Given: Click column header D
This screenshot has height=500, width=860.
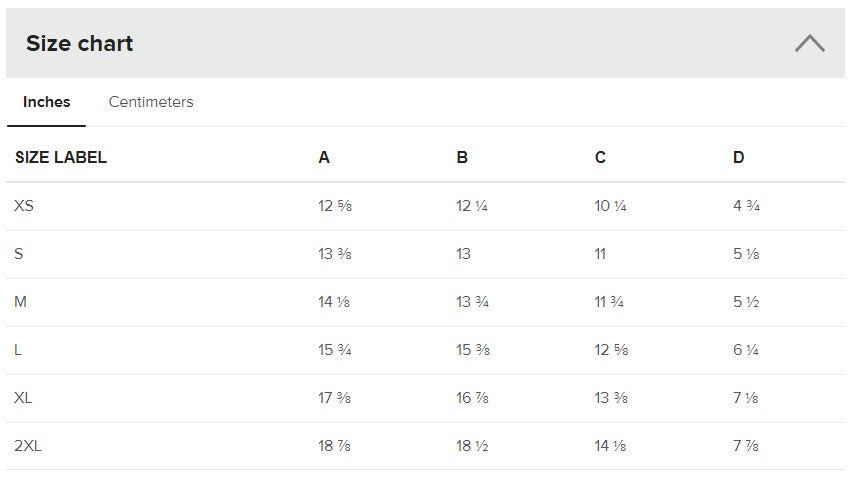Looking at the screenshot, I should (739, 157).
